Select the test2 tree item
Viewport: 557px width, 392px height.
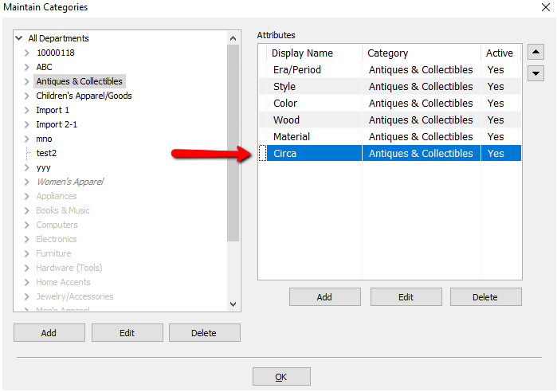[x=46, y=153]
